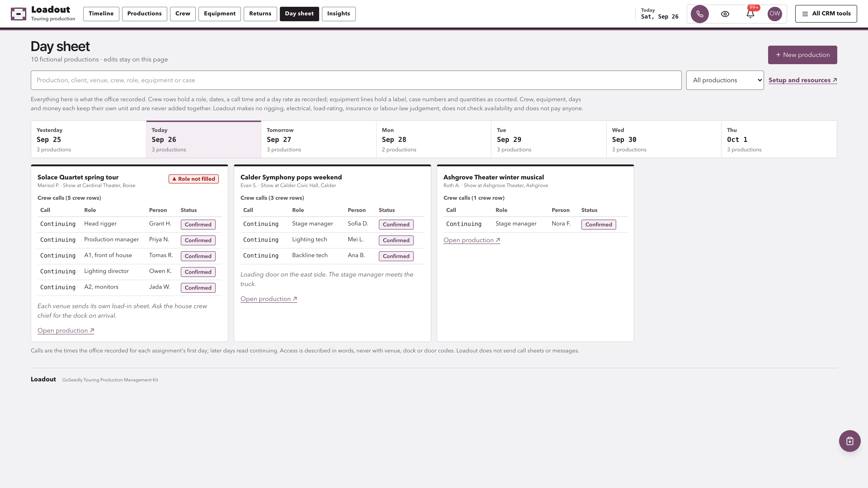Screen dimensions: 868x488
Task: Click Confirmed status for Priya N.
Action: click(x=198, y=240)
